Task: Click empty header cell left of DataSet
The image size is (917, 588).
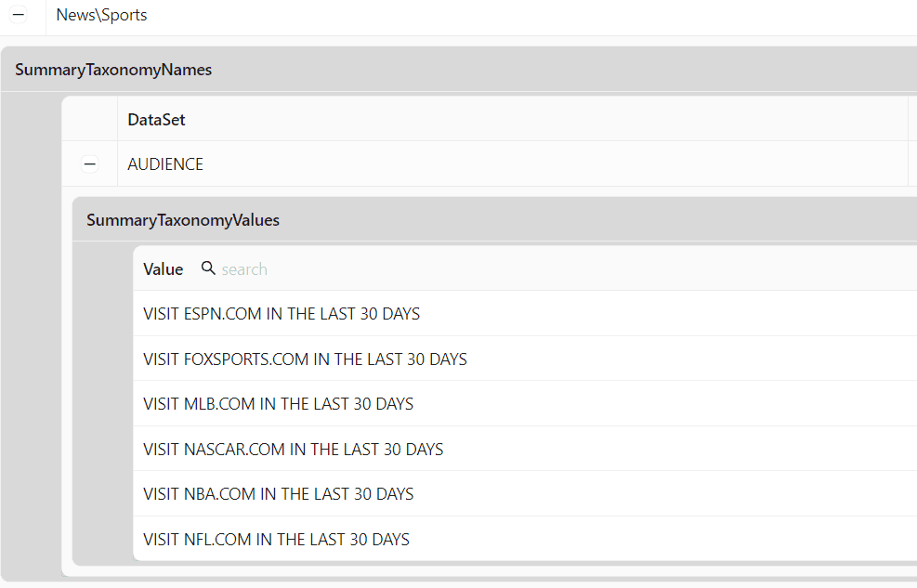Action: tap(89, 119)
